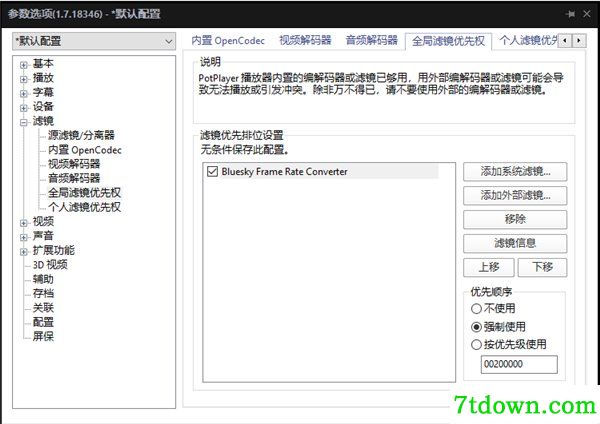Switch to the 视频解码器 tab
Viewport: 600px width, 424px height.
[x=305, y=40]
